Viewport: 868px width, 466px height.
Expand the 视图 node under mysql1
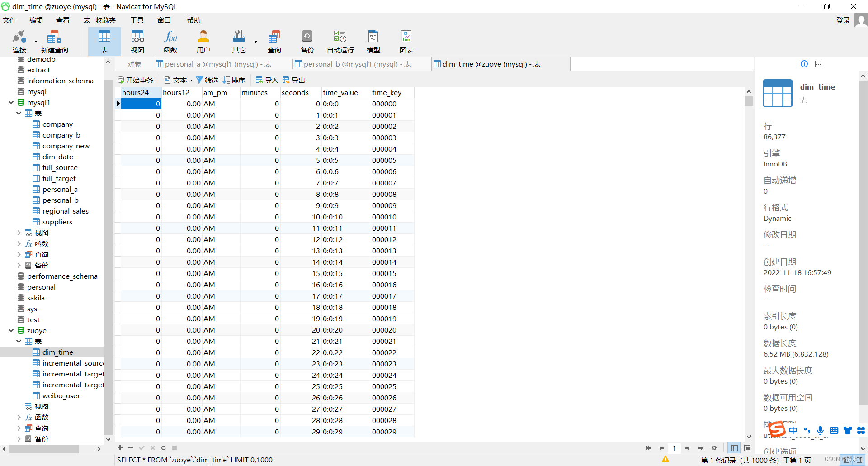point(19,233)
